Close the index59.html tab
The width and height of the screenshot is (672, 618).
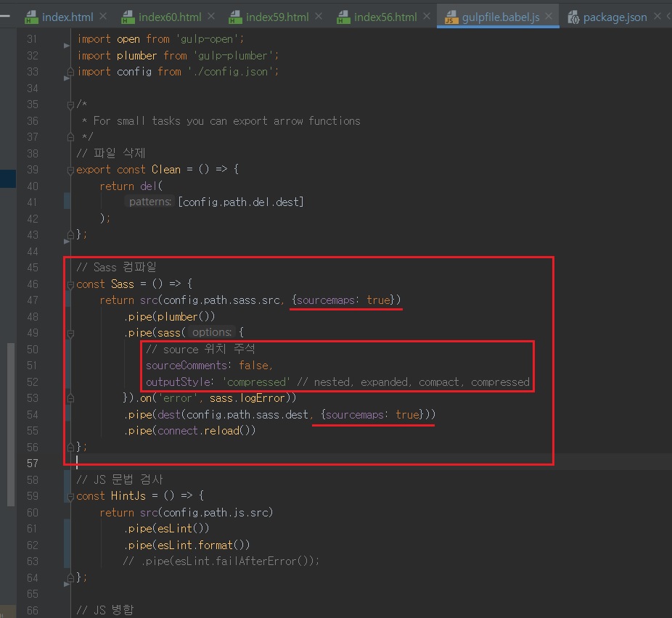tap(320, 17)
